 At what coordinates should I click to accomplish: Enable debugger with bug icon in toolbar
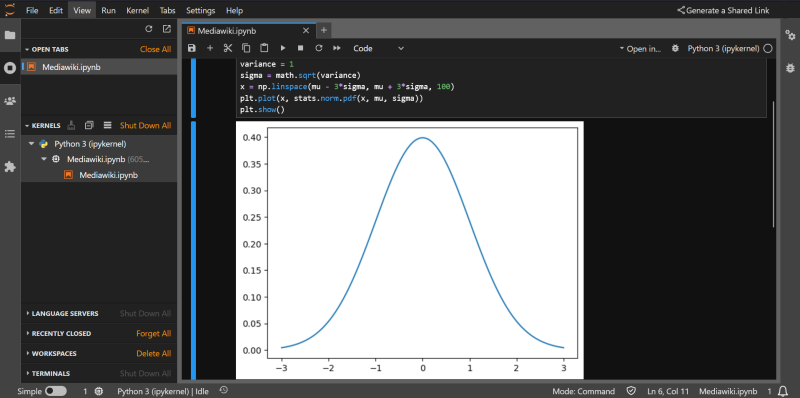675,48
